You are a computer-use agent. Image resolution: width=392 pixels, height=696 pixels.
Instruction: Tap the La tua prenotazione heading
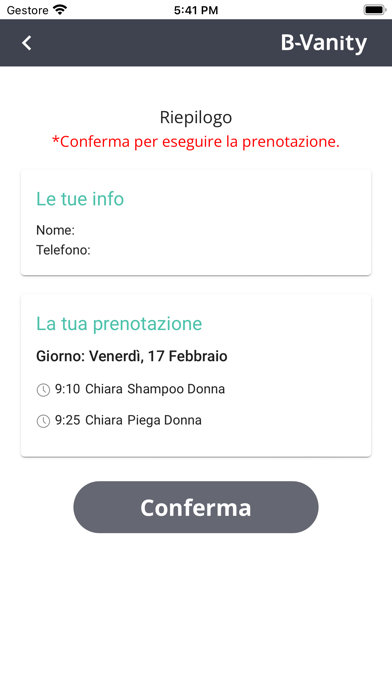119,324
